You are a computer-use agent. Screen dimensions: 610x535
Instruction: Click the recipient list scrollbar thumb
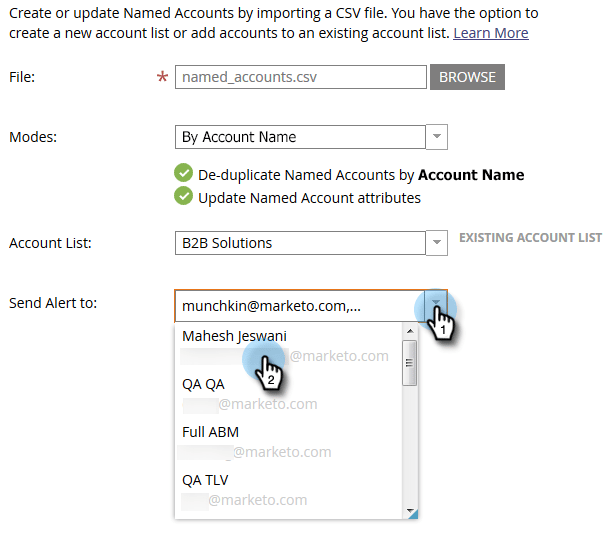(409, 363)
